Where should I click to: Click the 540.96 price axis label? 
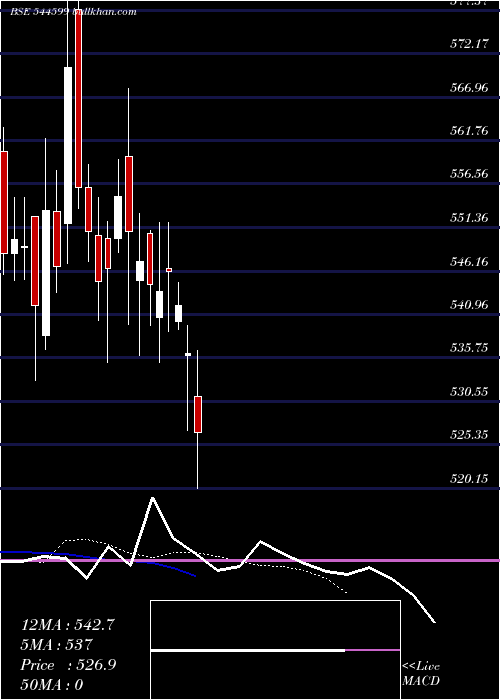(x=468, y=305)
